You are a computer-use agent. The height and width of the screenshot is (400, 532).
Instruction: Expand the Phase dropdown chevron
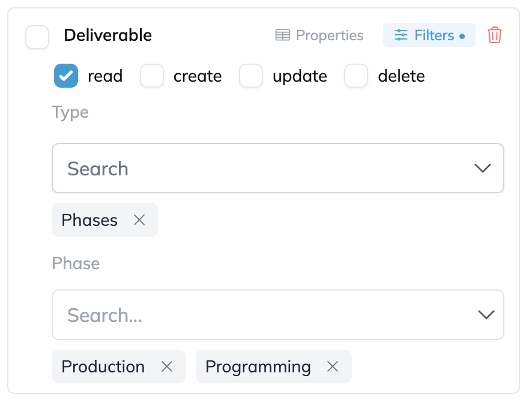[x=486, y=315]
